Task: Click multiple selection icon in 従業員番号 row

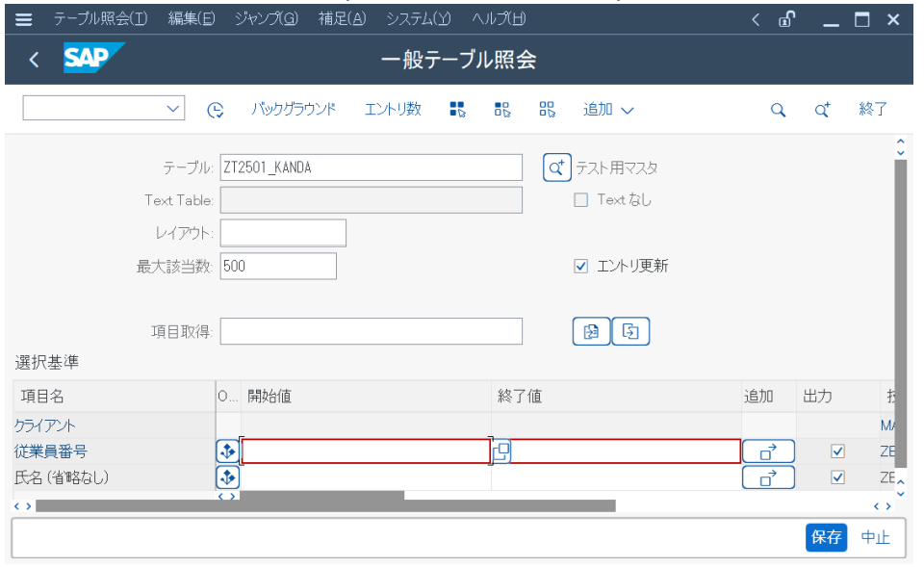Action: [x=768, y=452]
